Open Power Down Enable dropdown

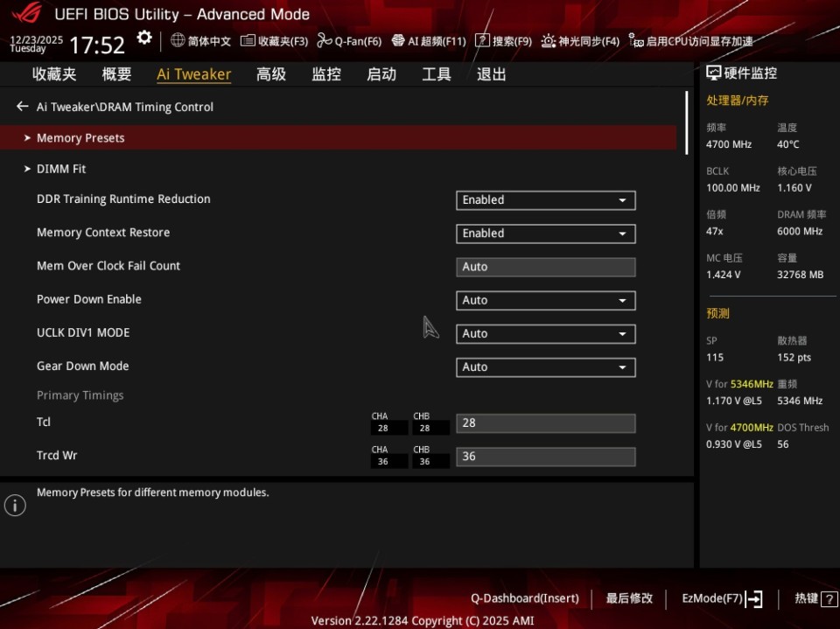[545, 301]
